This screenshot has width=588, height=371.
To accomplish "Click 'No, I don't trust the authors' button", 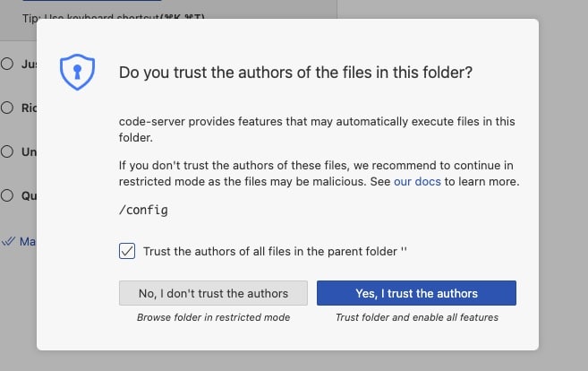I will [x=213, y=293].
